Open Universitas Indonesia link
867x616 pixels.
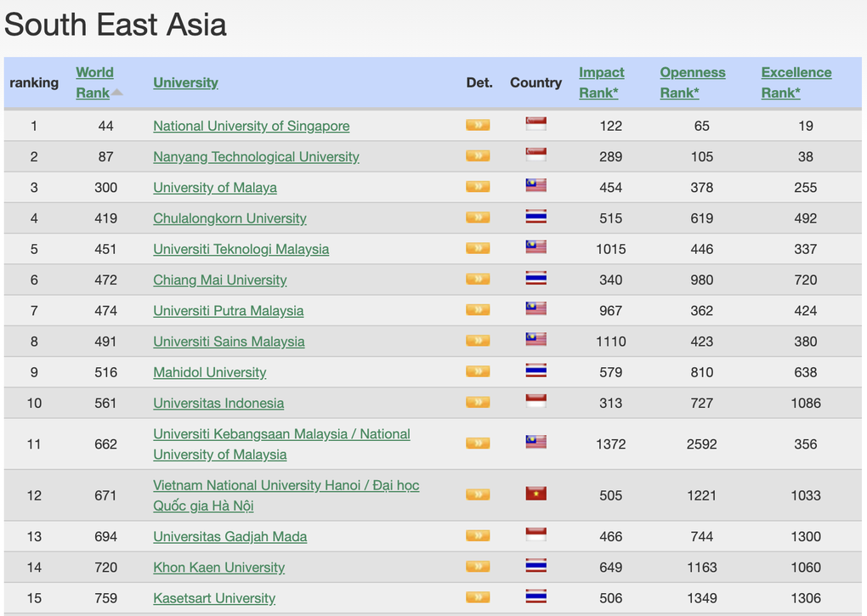[218, 404]
